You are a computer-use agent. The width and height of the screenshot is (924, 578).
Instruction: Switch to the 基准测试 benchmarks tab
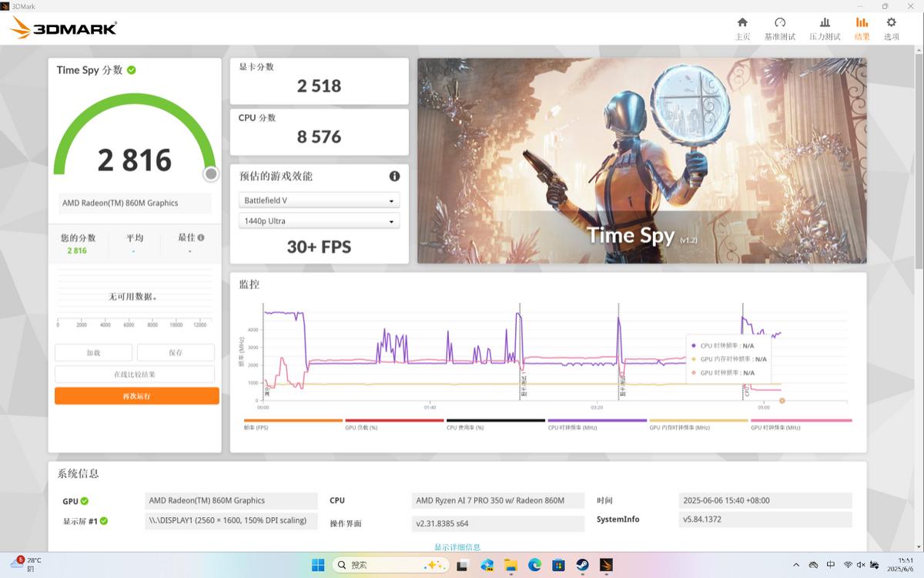(x=780, y=29)
